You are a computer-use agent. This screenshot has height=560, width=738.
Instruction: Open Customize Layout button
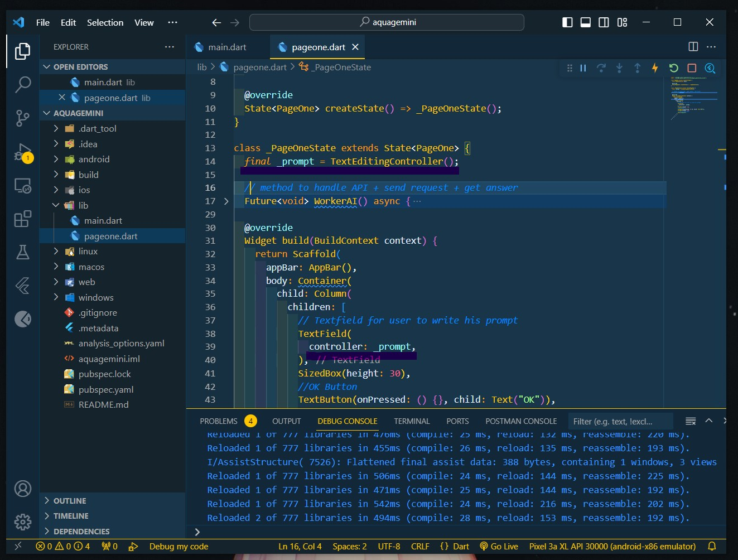coord(622,22)
